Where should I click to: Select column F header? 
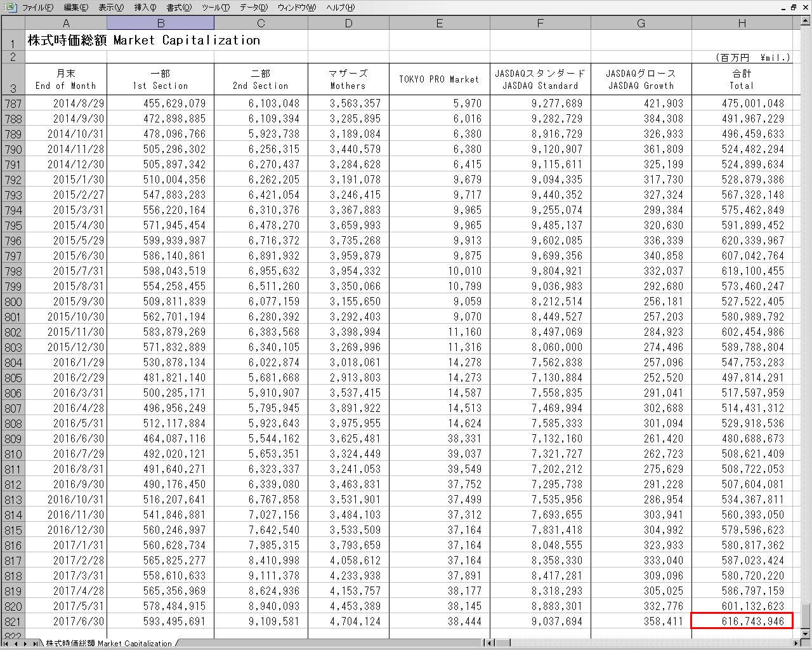pyautogui.click(x=540, y=23)
